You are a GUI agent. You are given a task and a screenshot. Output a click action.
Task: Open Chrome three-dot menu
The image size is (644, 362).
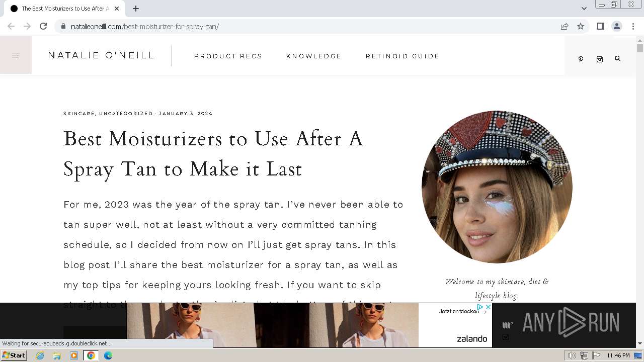pos(633,26)
